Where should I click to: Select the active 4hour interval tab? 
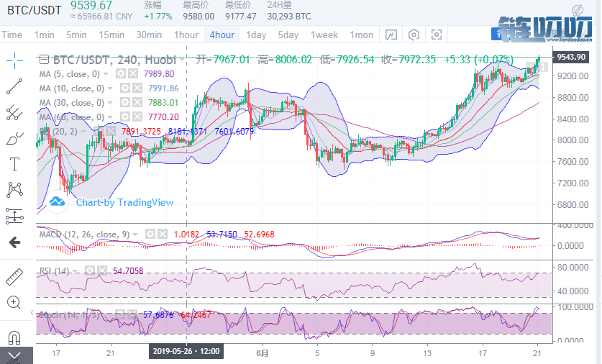coord(222,35)
